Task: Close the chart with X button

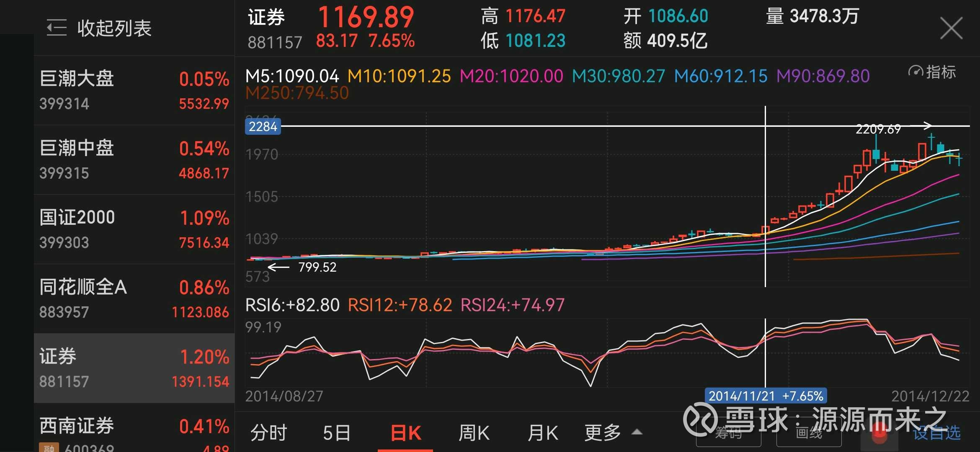Action: (951, 28)
